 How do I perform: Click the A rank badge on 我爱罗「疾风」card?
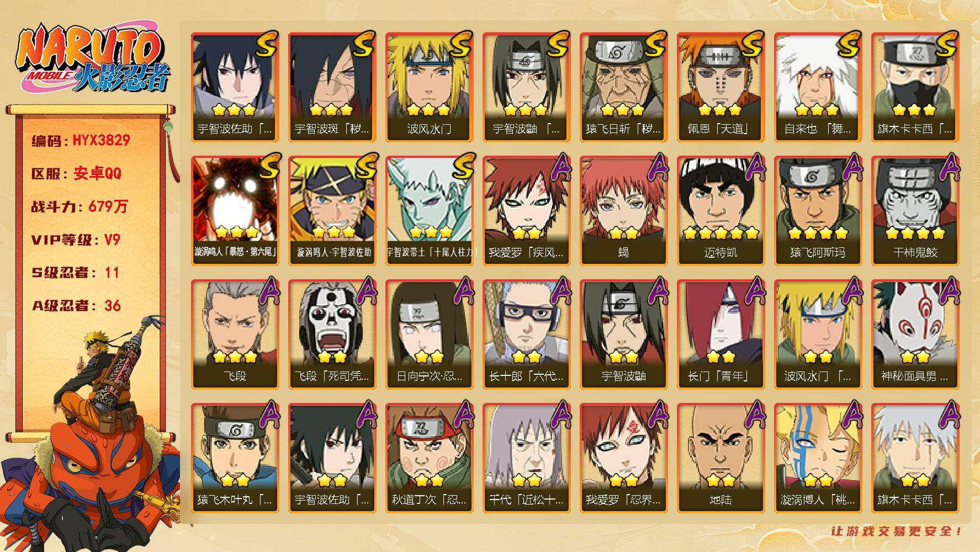(558, 167)
